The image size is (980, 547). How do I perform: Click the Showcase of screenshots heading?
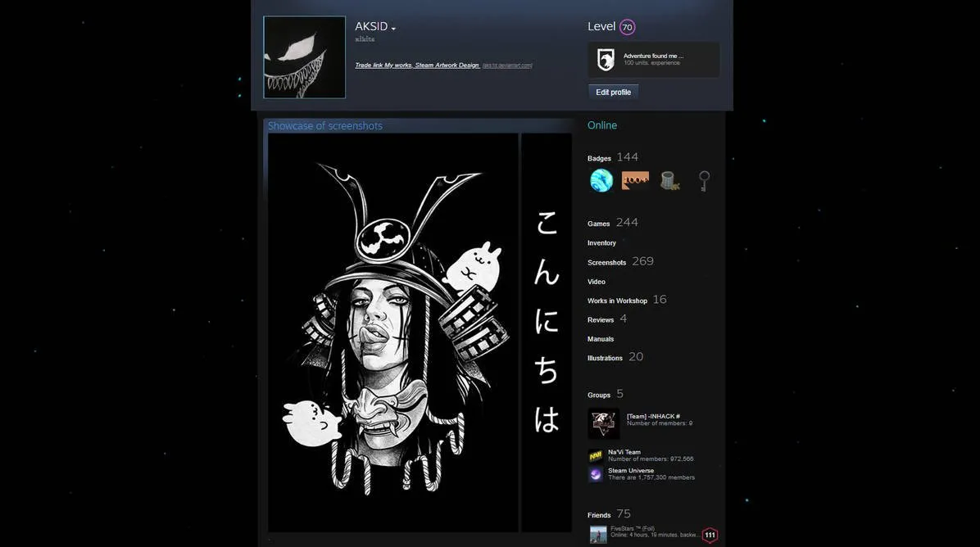pos(325,126)
